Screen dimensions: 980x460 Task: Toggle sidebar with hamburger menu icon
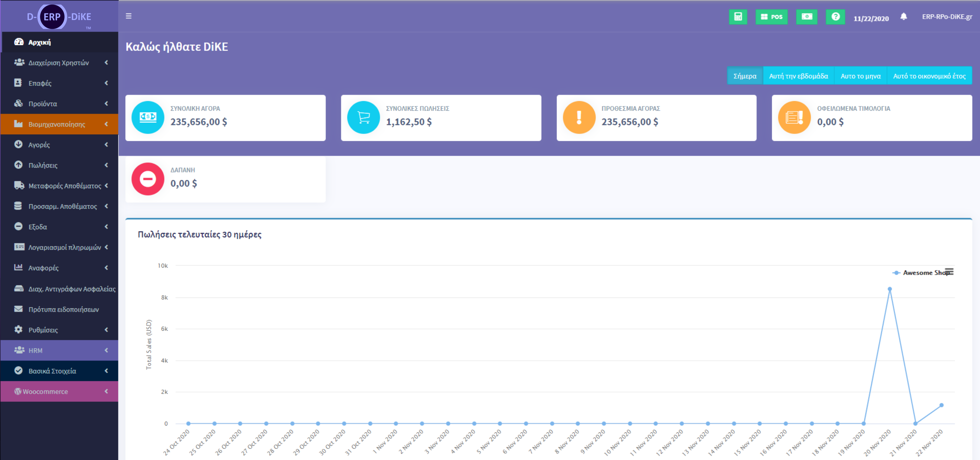129,16
